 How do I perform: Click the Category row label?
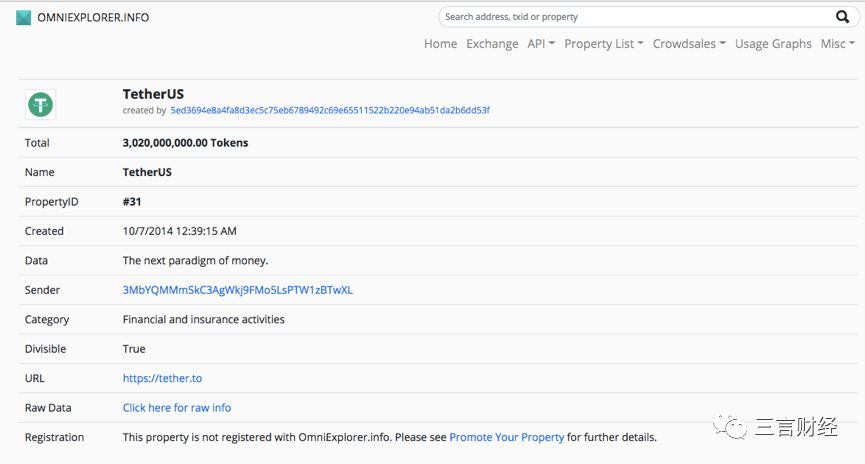click(x=47, y=320)
